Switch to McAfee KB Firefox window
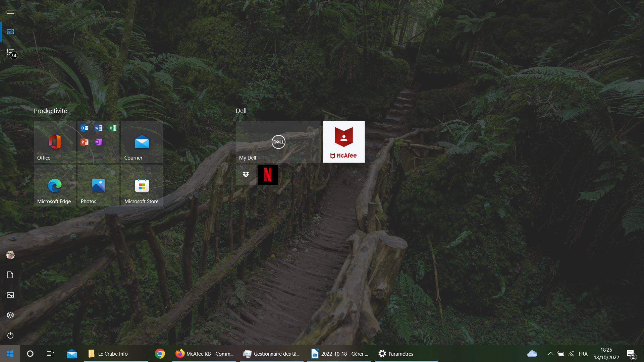This screenshot has height=362, width=644. tap(204, 354)
